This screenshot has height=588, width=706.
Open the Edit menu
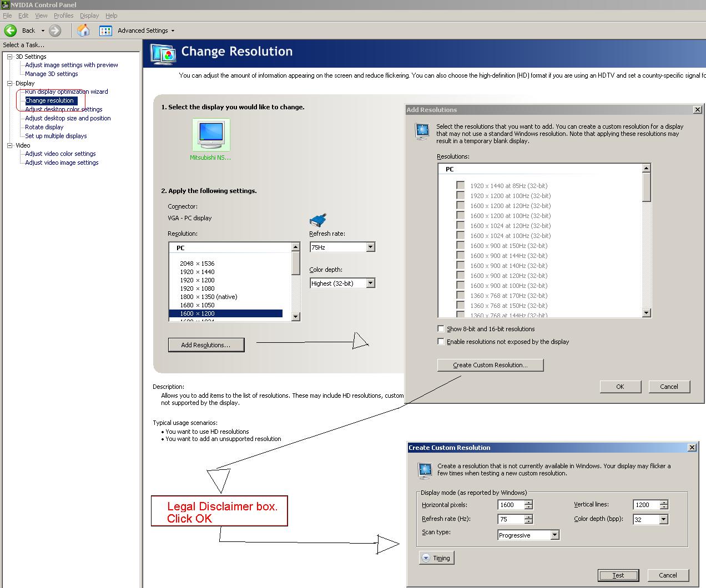[23, 16]
